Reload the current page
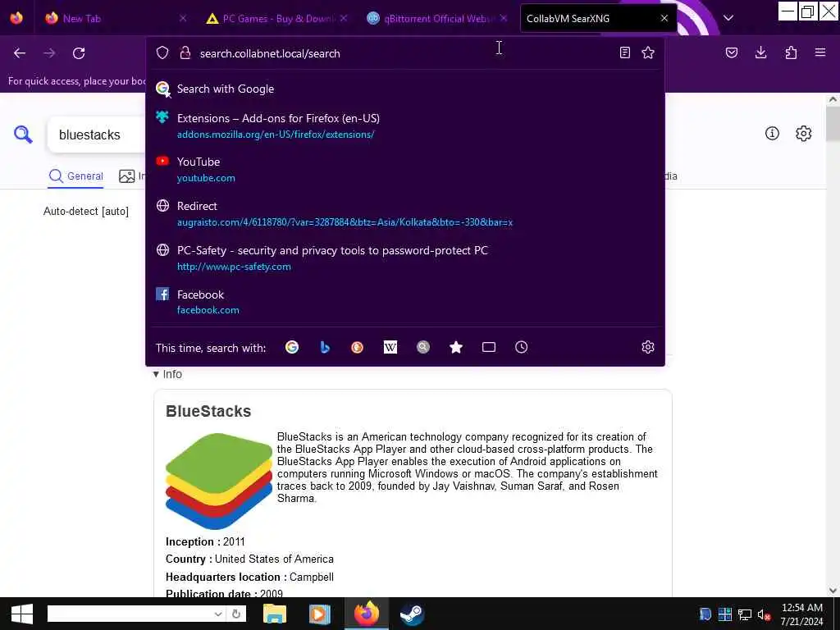Image resolution: width=840 pixels, height=630 pixels. [x=79, y=53]
